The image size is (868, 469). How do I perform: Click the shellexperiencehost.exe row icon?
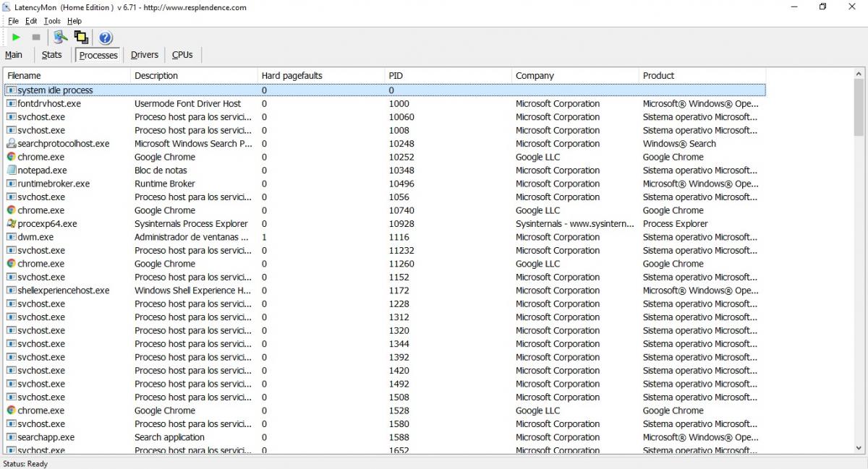click(12, 291)
